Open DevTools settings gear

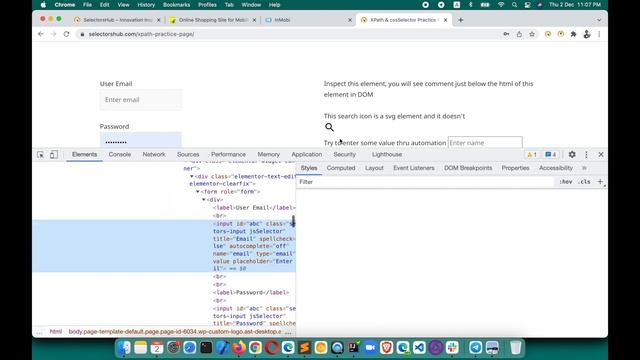(x=572, y=154)
